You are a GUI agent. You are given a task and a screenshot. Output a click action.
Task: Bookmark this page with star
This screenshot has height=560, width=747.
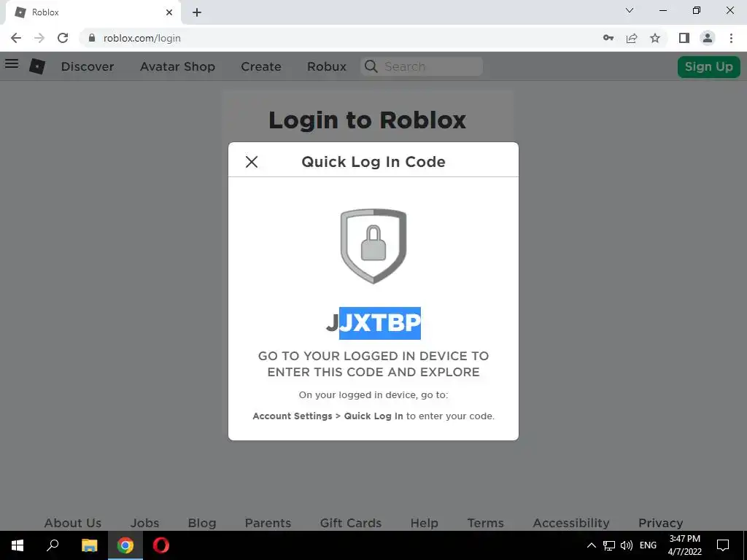point(655,38)
